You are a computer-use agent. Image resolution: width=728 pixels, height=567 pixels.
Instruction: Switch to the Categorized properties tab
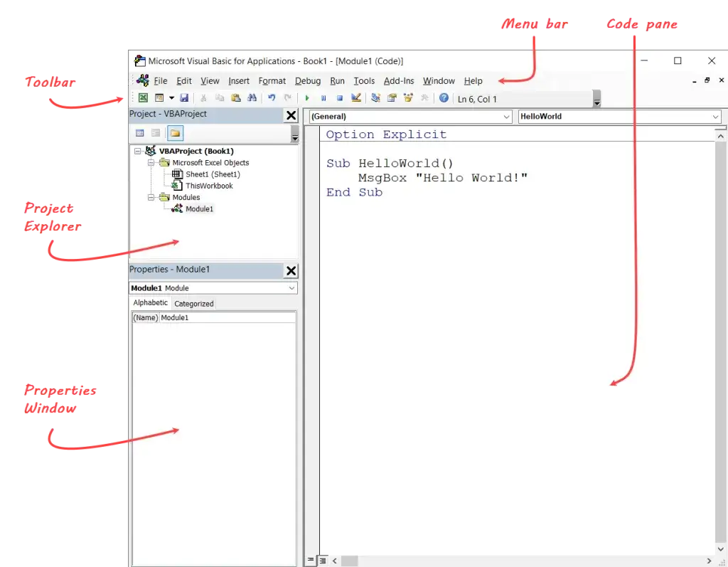click(193, 302)
